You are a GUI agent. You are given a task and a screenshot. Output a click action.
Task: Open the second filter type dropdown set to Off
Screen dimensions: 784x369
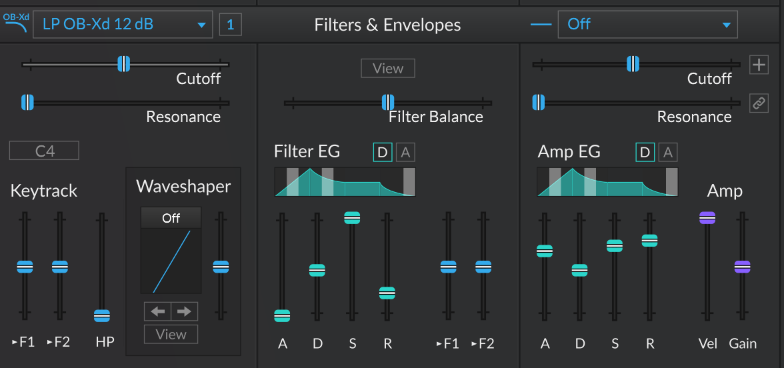pyautogui.click(x=648, y=24)
